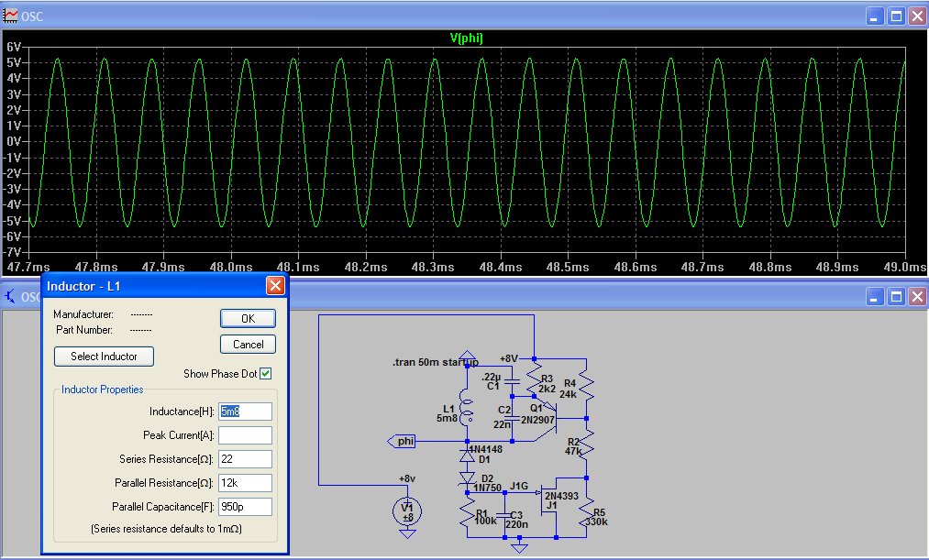This screenshot has height=560, width=929.
Task: Toggle the Show Phase Dot checkbox
Action: point(265,374)
